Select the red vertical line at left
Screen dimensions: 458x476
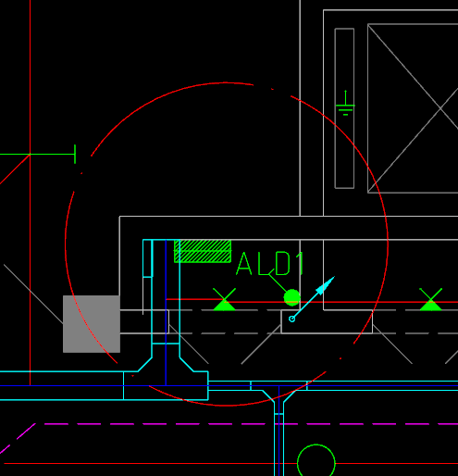click(x=30, y=193)
